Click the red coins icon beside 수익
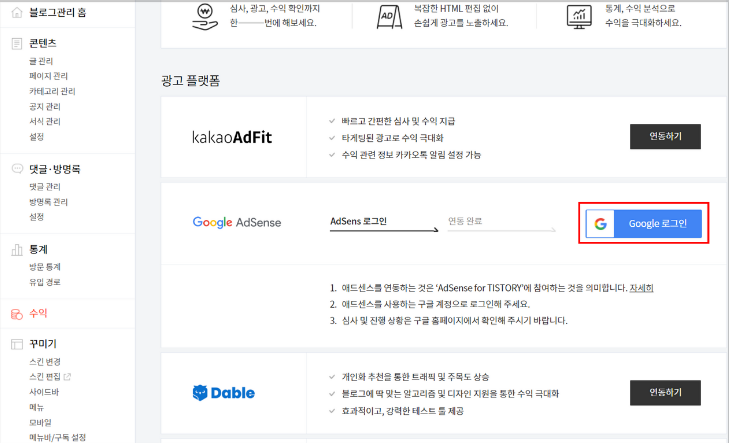 pyautogui.click(x=17, y=314)
